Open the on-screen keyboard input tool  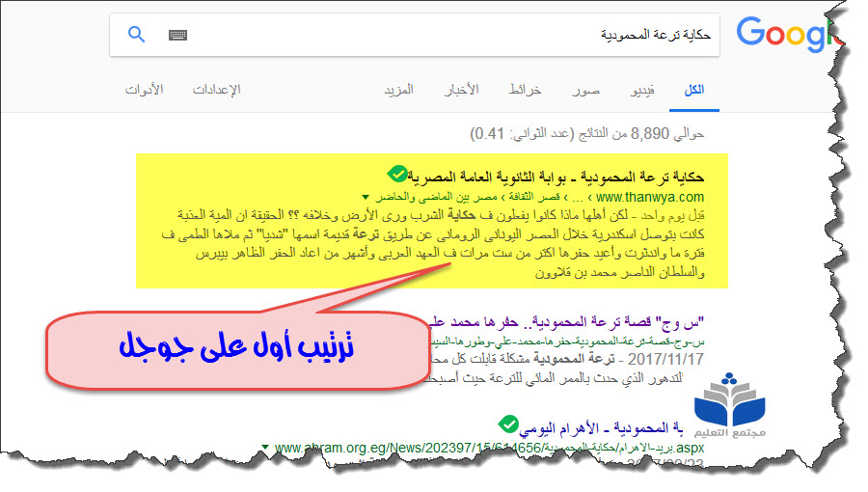pos(177,36)
